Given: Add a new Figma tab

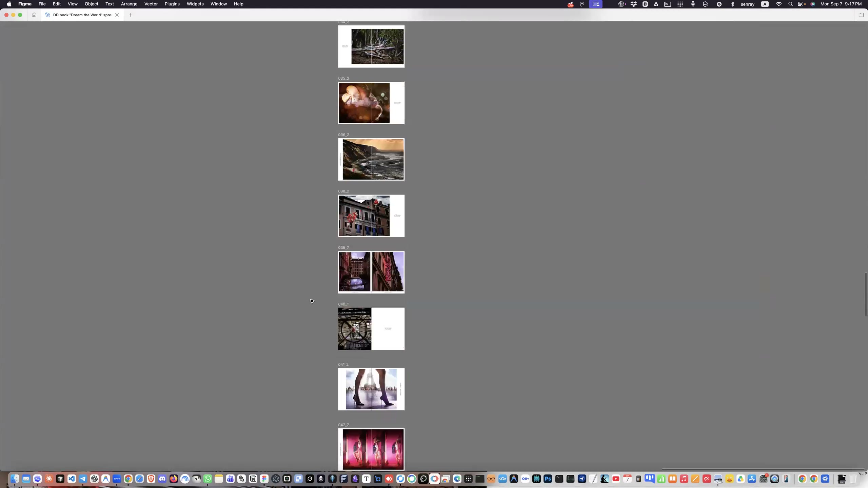Looking at the screenshot, I should tap(131, 15).
